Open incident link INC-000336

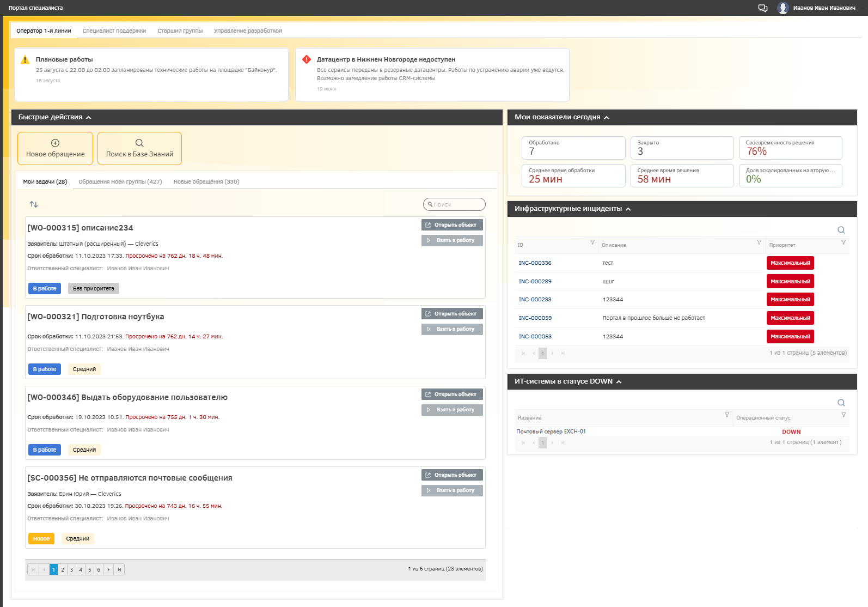coord(535,263)
